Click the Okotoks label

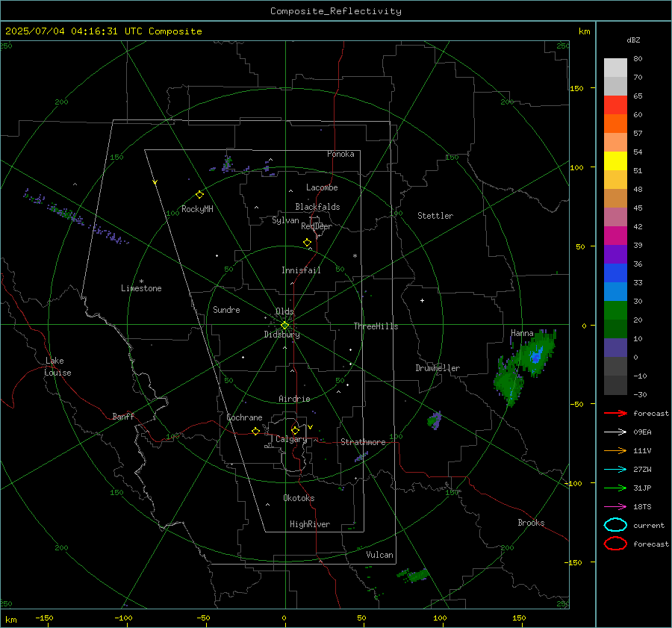299,498
